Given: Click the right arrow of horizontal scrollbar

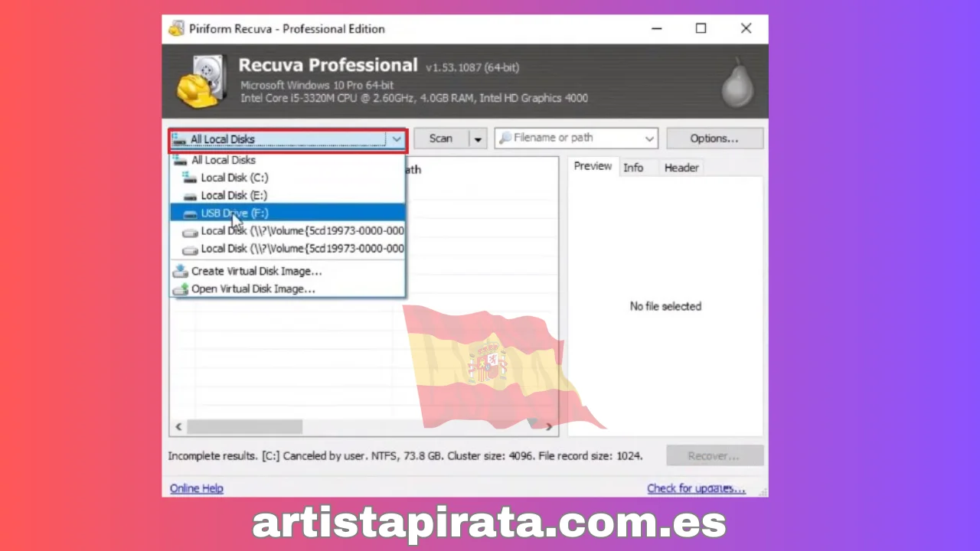Looking at the screenshot, I should (549, 426).
